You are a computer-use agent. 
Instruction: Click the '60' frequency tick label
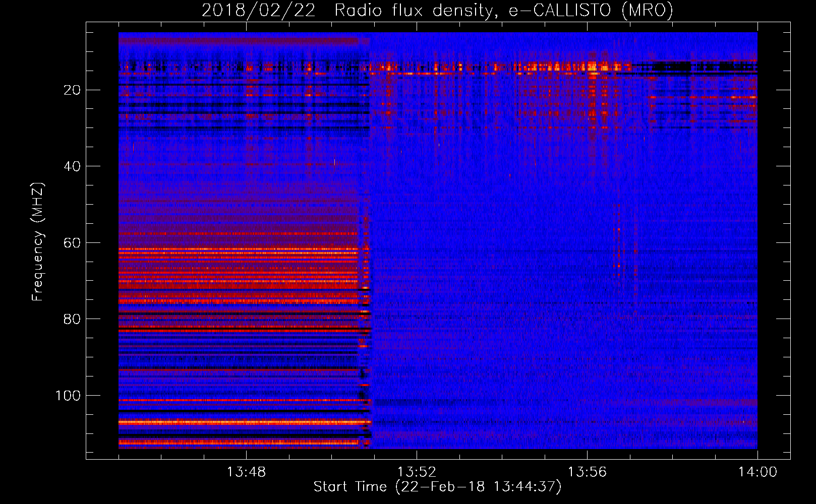pyautogui.click(x=72, y=242)
